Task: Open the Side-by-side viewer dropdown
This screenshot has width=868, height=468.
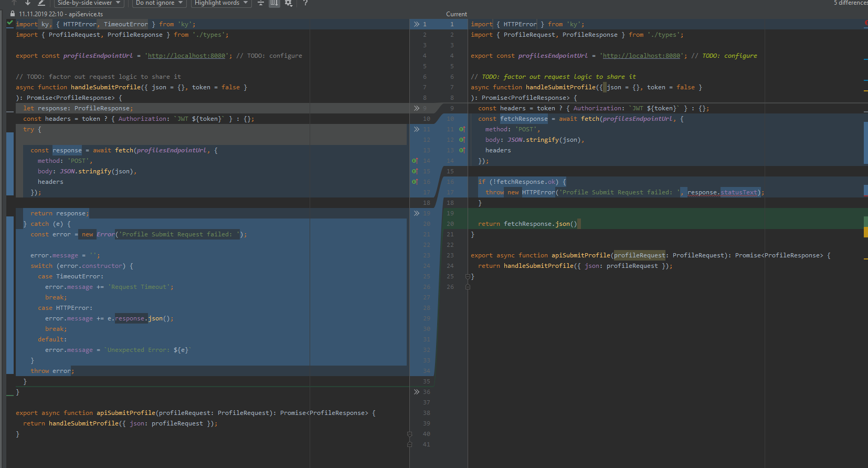Action: pos(89,3)
